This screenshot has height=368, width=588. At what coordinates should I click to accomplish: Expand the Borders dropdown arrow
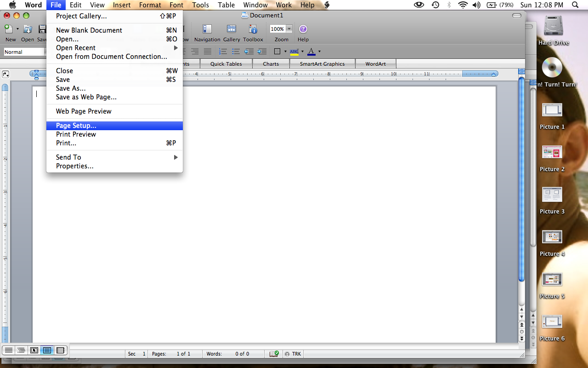tap(285, 52)
